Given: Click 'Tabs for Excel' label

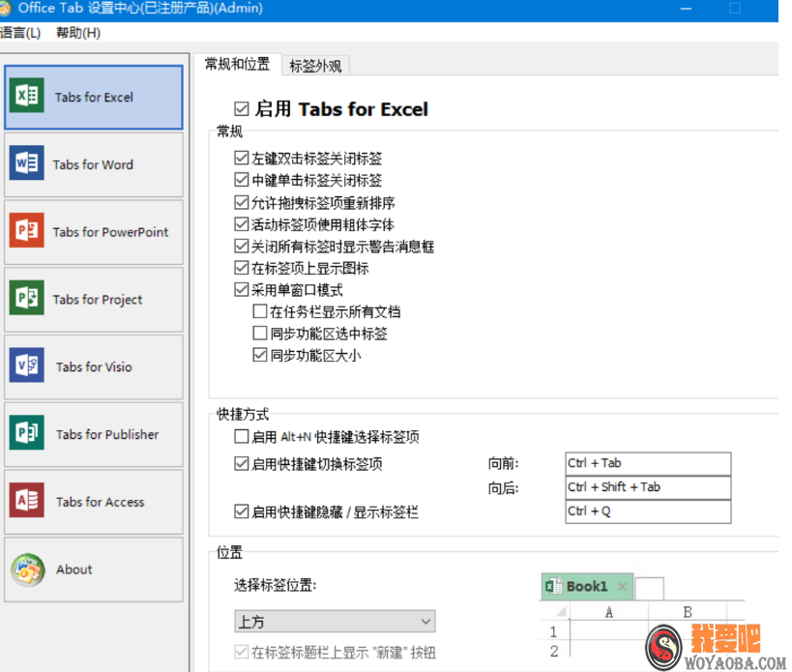Looking at the screenshot, I should pyautogui.click(x=94, y=98).
